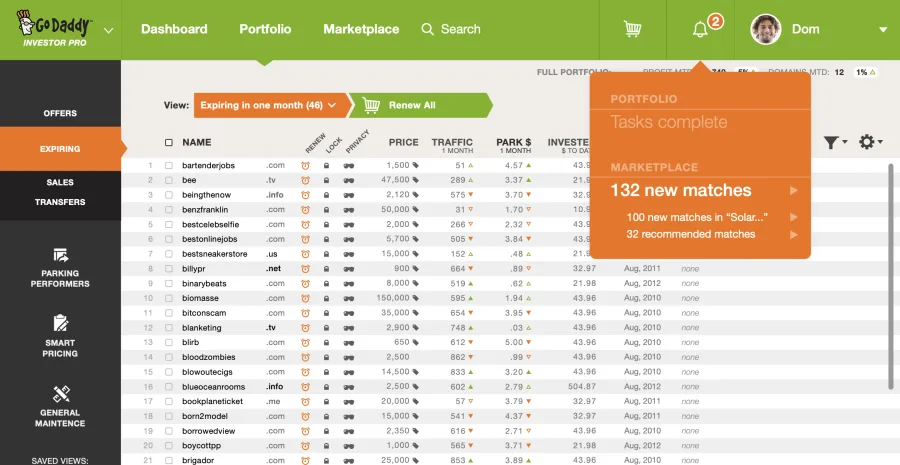This screenshot has width=900, height=465.
Task: Go to the Marketplace tab
Action: [x=361, y=29]
